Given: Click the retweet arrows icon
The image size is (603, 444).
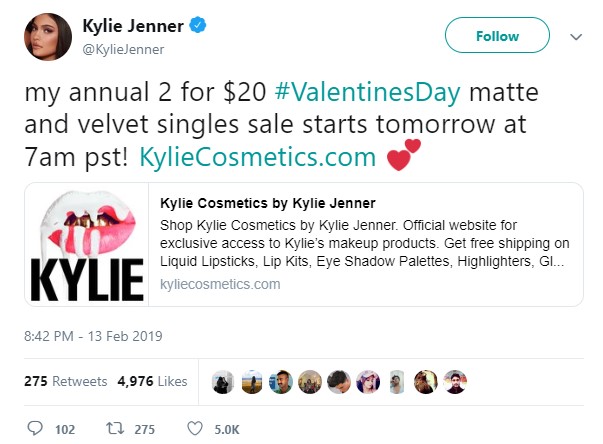Looking at the screenshot, I should (115, 428).
